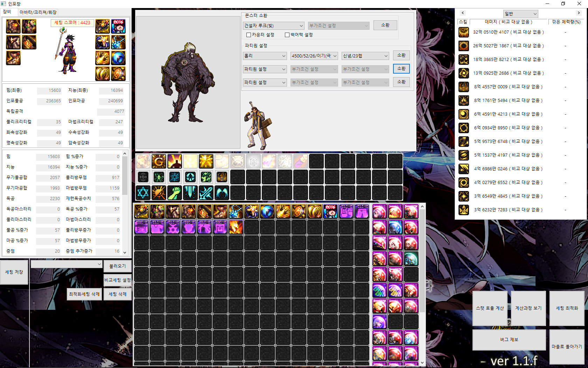Open the 신념/23렙 dropdown
588x368 pixels.
(365, 56)
